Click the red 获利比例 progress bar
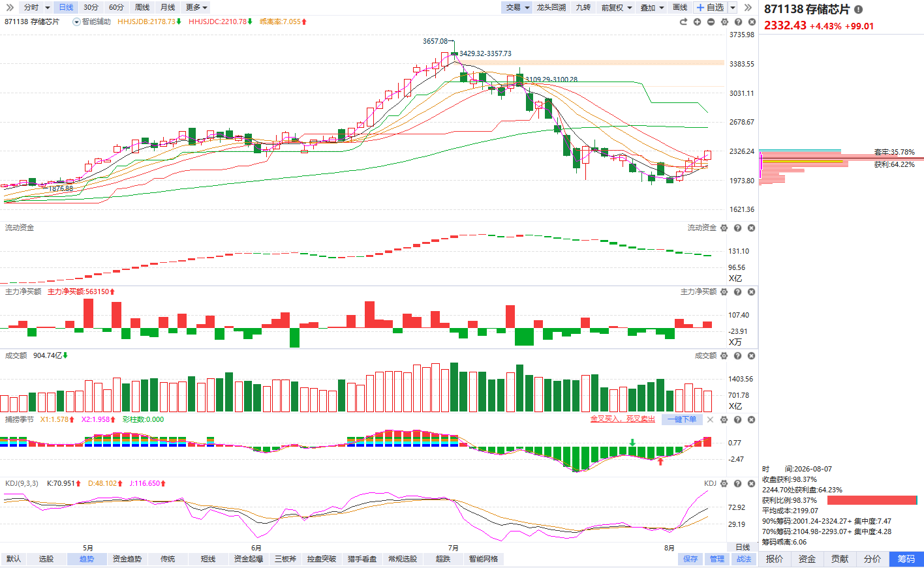 click(872, 500)
